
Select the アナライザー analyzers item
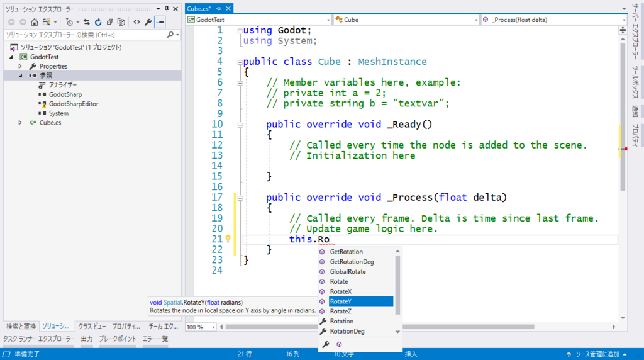63,85
